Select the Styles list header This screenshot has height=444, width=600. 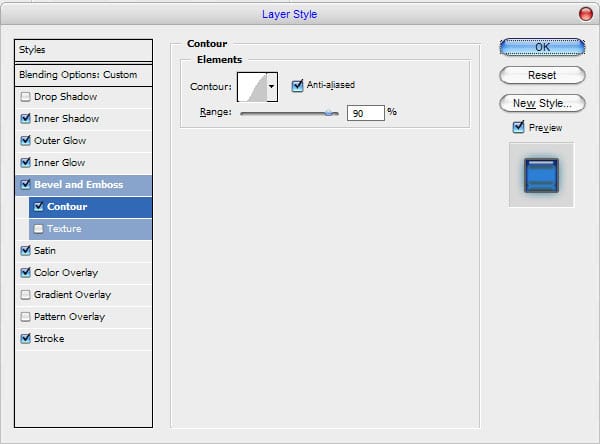[x=84, y=50]
